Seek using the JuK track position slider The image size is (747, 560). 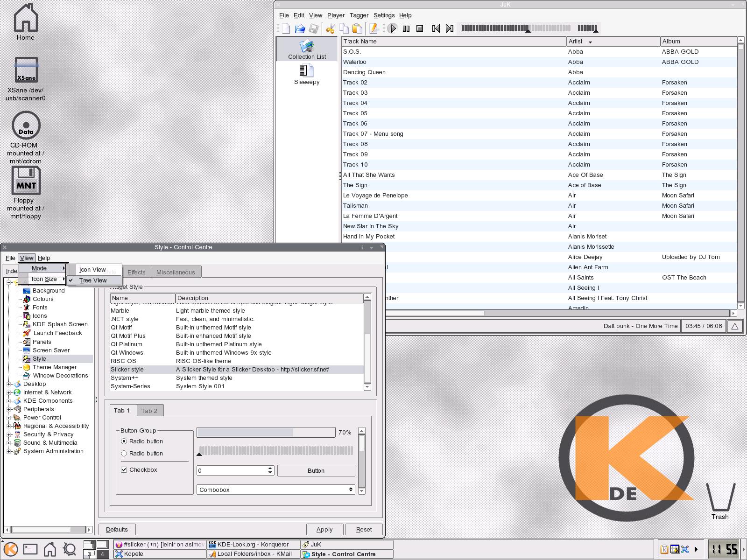pyautogui.click(x=515, y=28)
